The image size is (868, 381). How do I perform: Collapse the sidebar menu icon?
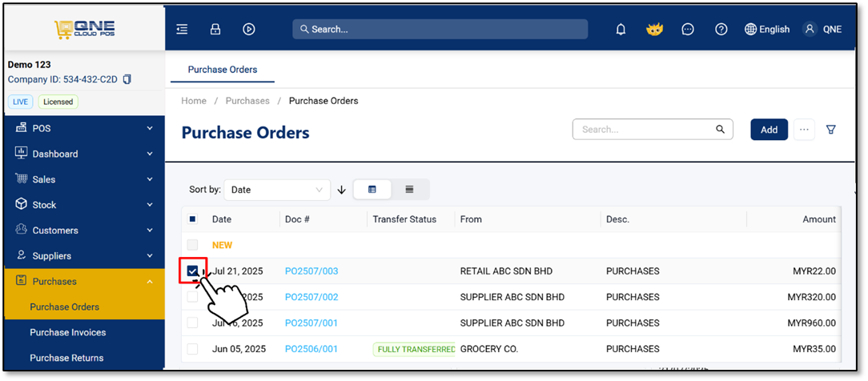point(182,30)
